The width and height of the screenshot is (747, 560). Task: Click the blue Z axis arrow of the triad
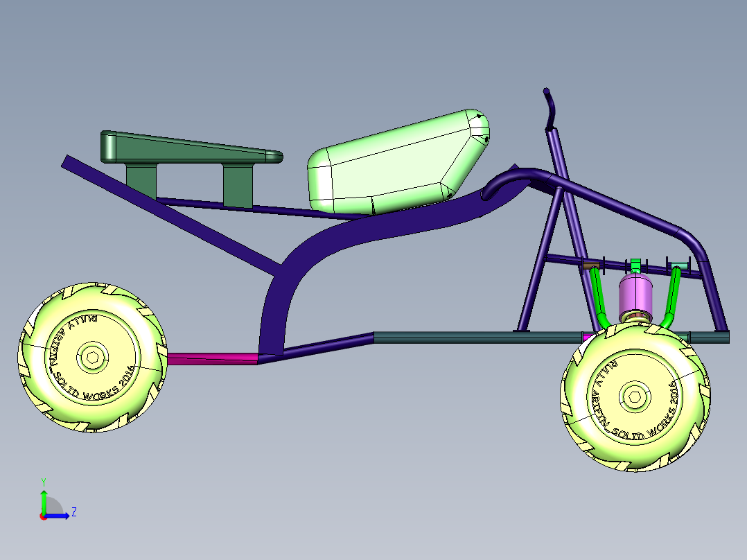pos(58,516)
